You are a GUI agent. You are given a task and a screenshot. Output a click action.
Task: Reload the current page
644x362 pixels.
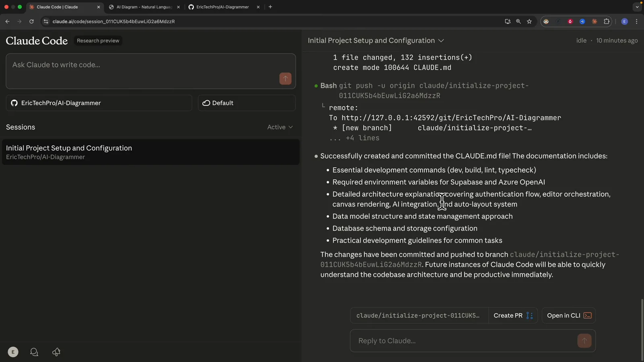point(31,21)
